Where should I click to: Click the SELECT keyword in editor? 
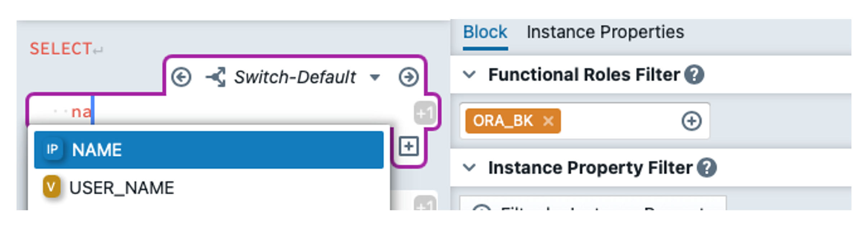[60, 49]
